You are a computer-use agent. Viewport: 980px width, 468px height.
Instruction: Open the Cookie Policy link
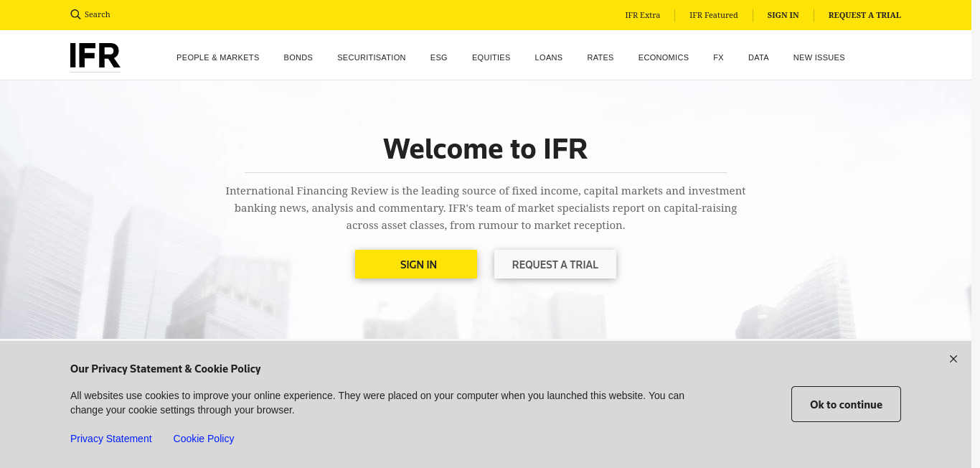[204, 439]
